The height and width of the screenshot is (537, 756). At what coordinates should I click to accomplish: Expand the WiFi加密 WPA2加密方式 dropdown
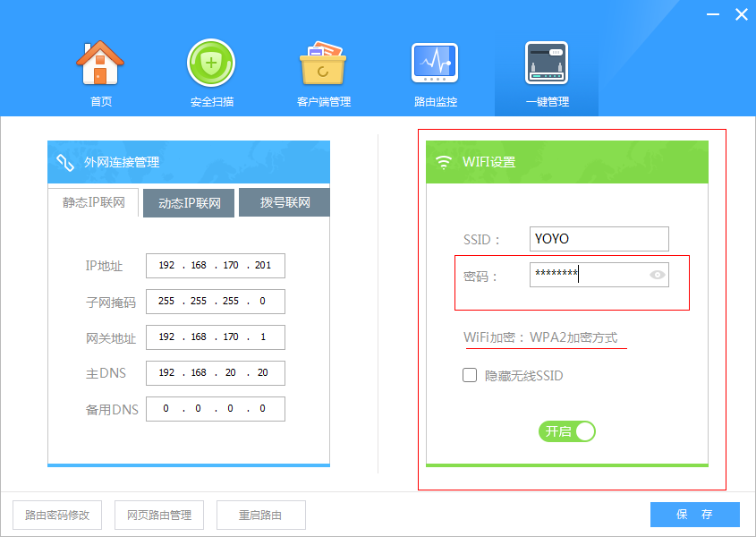click(539, 338)
